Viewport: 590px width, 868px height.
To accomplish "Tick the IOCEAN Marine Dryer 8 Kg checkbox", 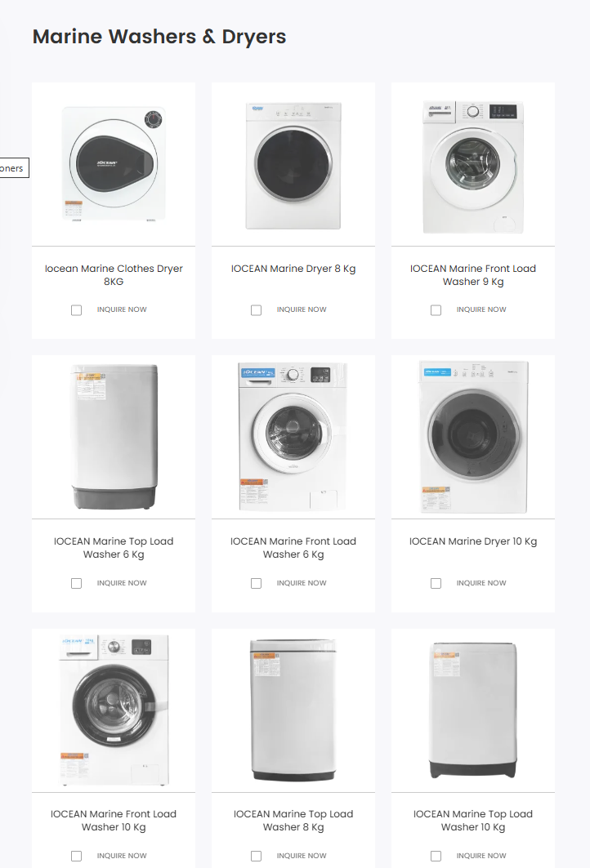I will coord(257,310).
